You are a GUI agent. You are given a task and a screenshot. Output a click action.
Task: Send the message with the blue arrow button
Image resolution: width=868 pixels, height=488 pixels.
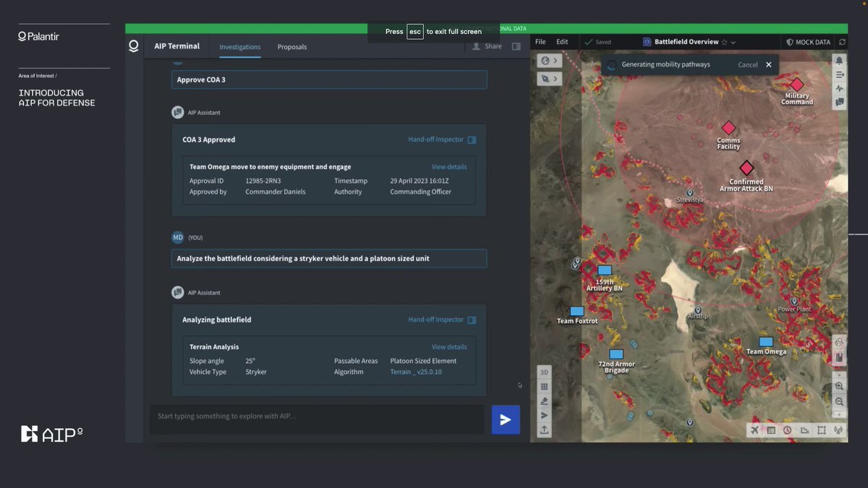(506, 419)
